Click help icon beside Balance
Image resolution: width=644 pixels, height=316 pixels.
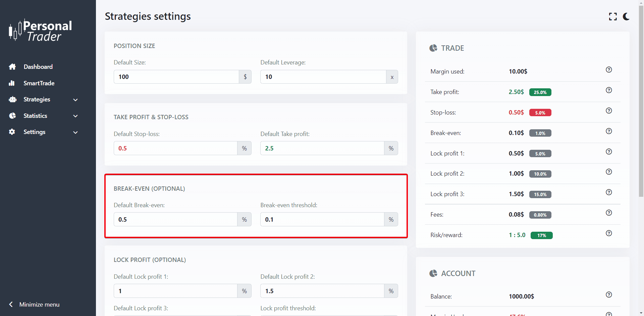tap(609, 295)
